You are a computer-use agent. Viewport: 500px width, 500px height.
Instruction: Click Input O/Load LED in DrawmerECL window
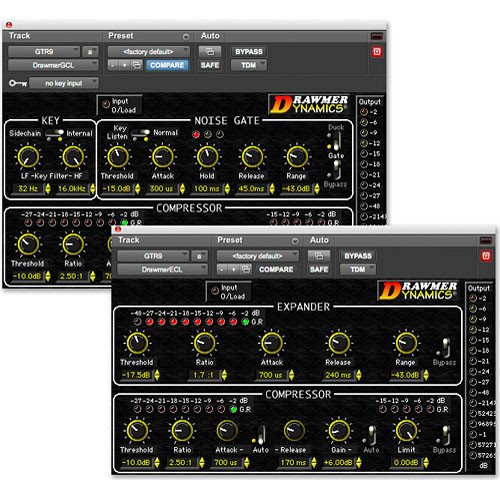(x=215, y=291)
